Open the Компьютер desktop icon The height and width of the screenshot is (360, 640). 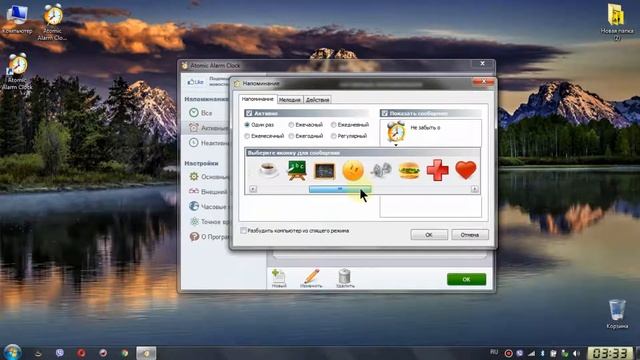[17, 19]
